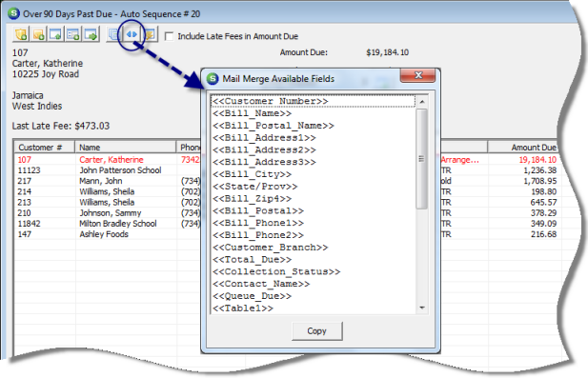Select <<Bill_Address2>> field

point(314,149)
